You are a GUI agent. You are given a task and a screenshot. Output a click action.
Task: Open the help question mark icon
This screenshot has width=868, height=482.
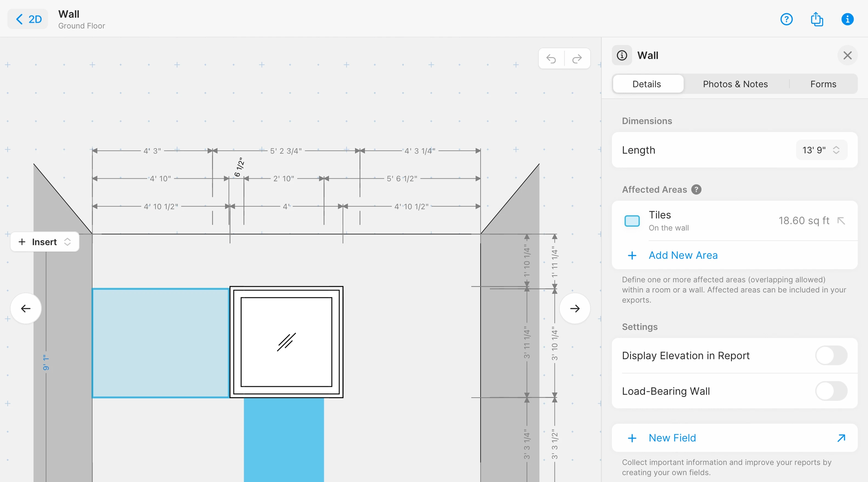[x=787, y=19]
